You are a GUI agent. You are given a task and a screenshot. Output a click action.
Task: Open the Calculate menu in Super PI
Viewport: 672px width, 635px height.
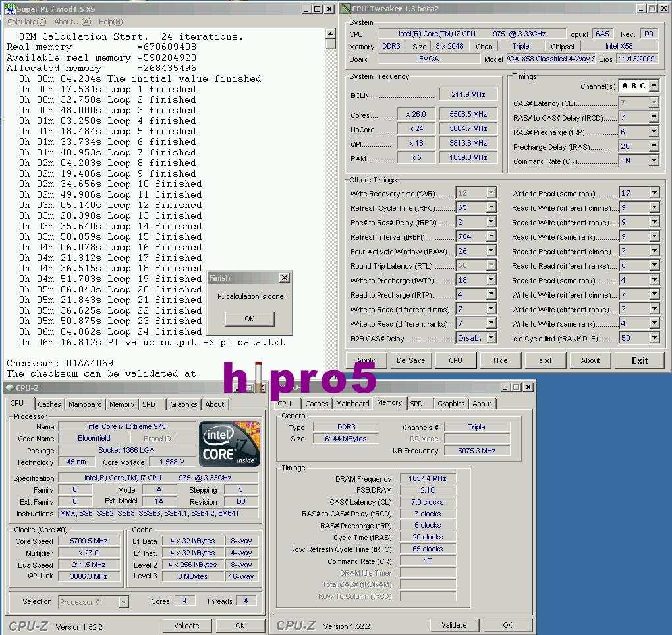tap(26, 22)
